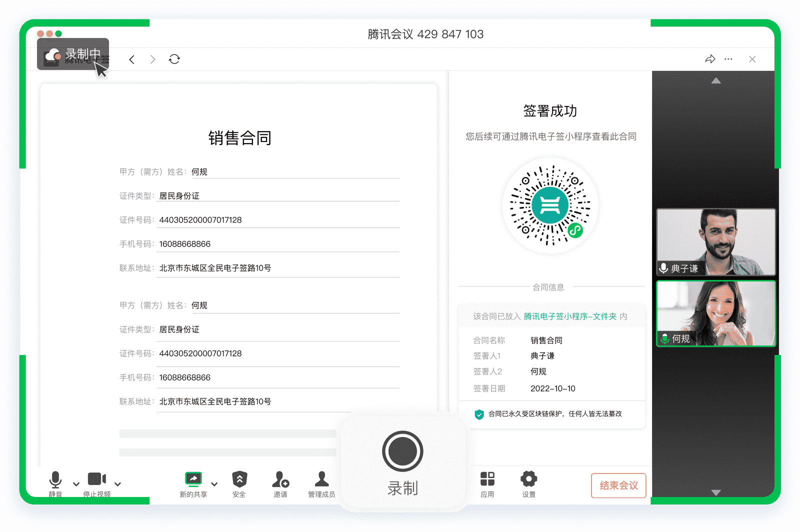The width and height of the screenshot is (800, 532).
Task: Click the mini program QR code
Action: tap(550, 205)
